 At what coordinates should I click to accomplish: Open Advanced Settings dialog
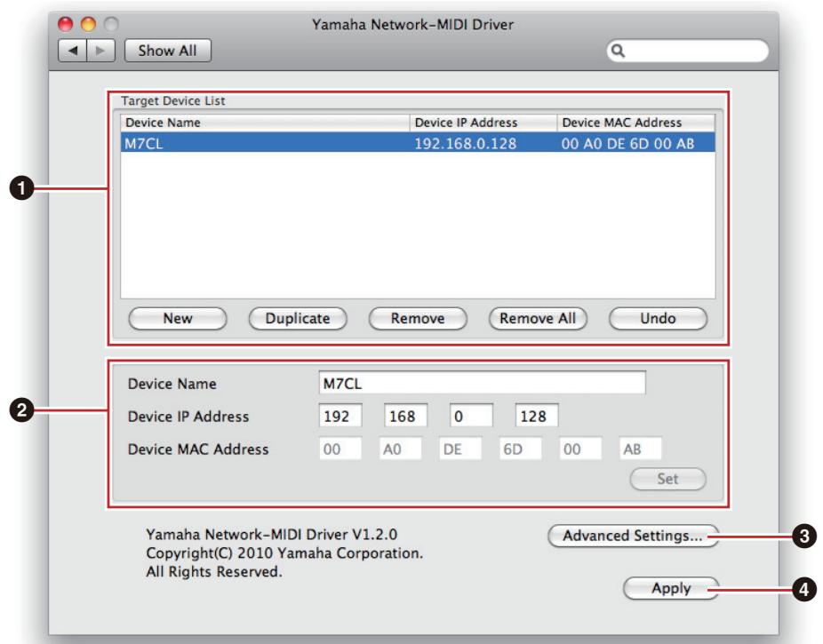click(633, 536)
